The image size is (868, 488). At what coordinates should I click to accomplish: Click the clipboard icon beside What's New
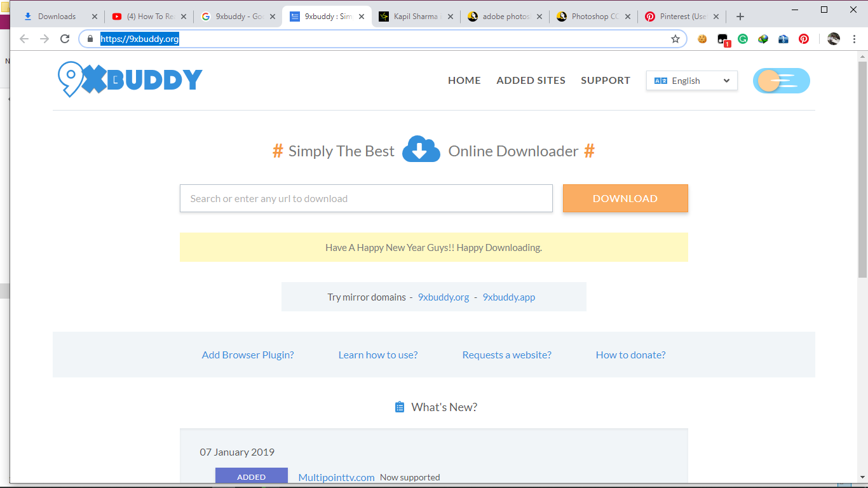tap(400, 407)
